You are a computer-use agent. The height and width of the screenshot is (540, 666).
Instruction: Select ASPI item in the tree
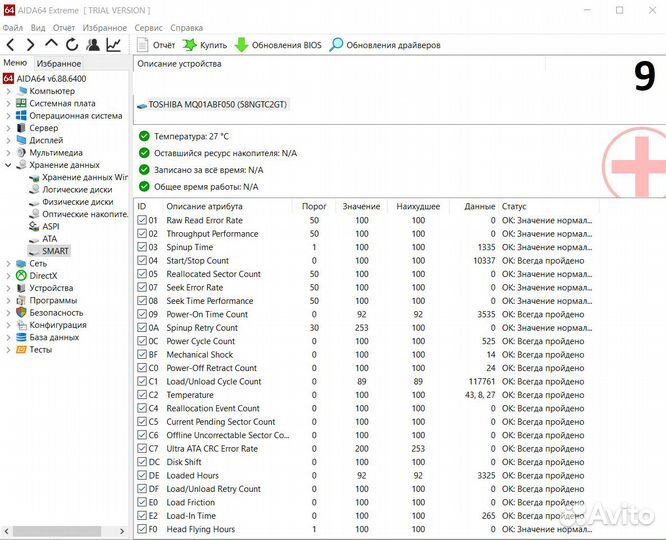(51, 226)
